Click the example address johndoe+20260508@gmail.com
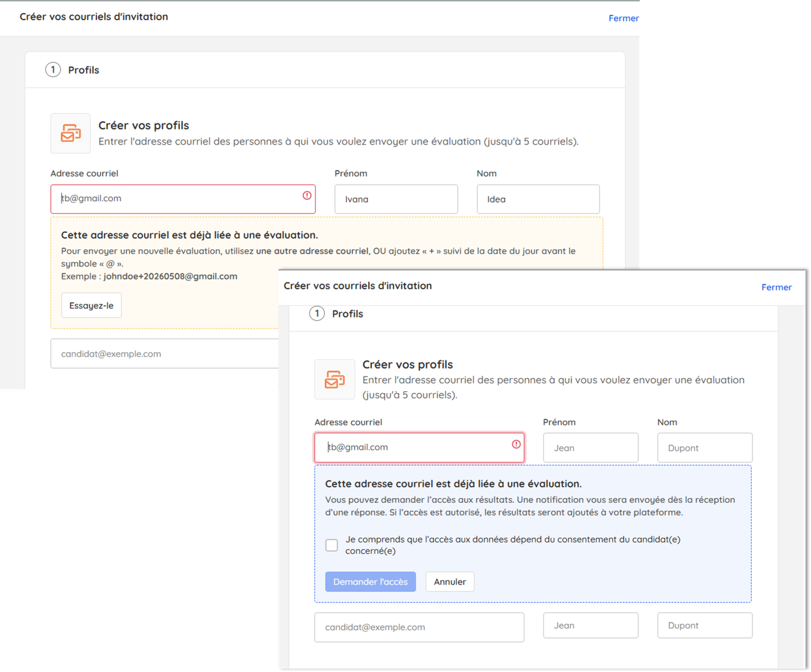The image size is (811, 672). pos(170,277)
